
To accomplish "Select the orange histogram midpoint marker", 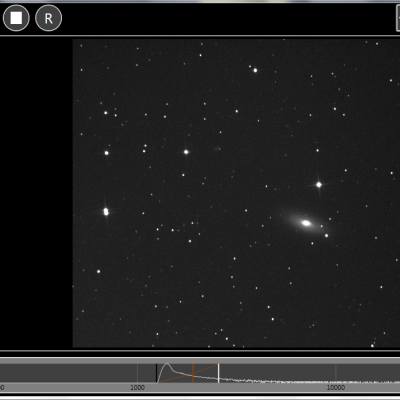I will pyautogui.click(x=193, y=373).
